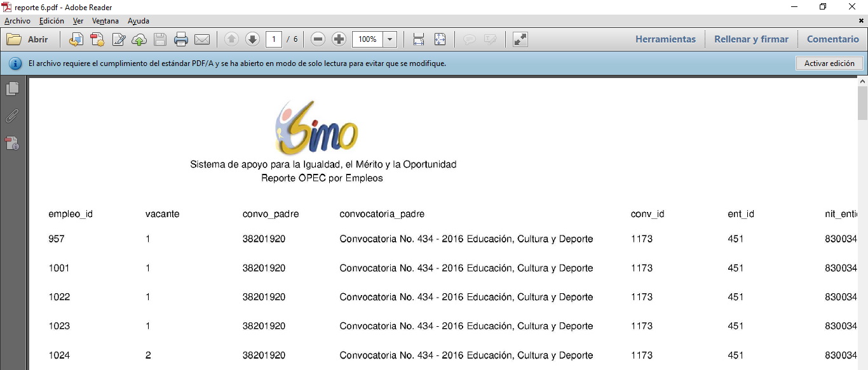Click the create PDF icon
The image size is (868, 370).
tap(97, 39)
